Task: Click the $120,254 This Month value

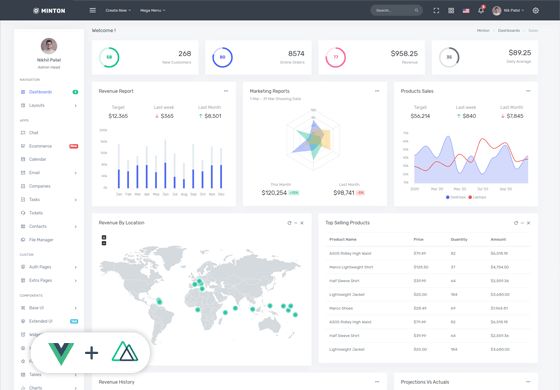Action: pyautogui.click(x=274, y=193)
